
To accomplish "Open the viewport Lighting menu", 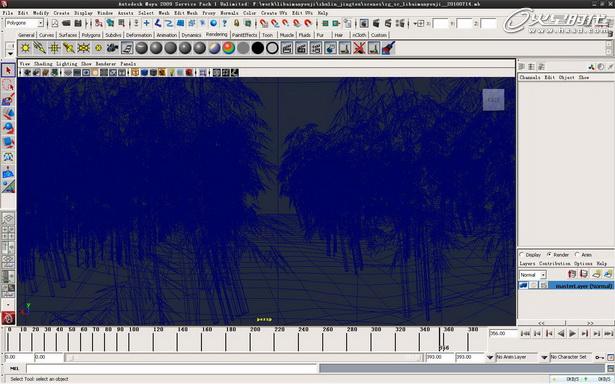I will pyautogui.click(x=66, y=64).
